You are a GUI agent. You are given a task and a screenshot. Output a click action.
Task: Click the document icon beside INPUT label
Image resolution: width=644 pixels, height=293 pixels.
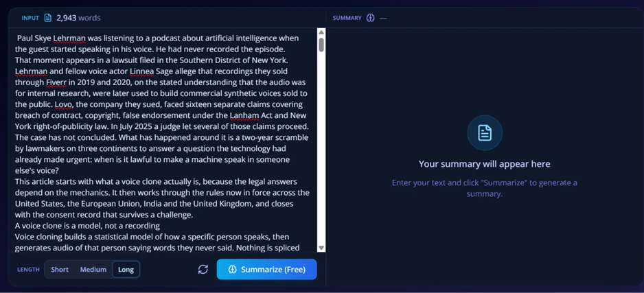pos(47,18)
